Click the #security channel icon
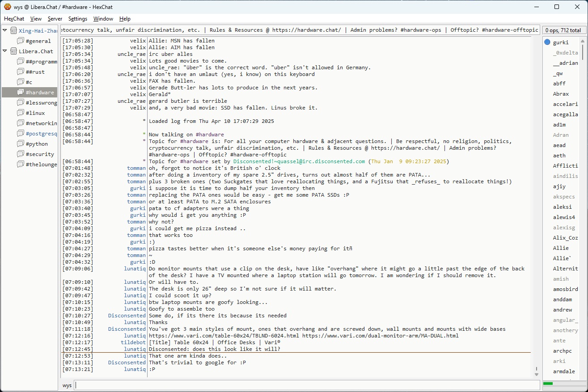Viewport: 588px width, 392px height. pos(21,154)
